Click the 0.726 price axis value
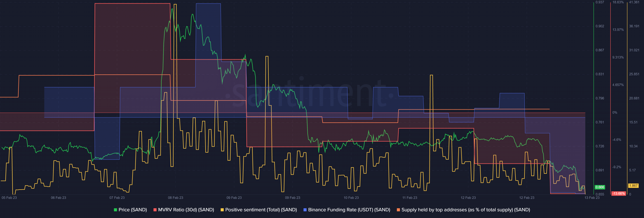 click(600, 146)
